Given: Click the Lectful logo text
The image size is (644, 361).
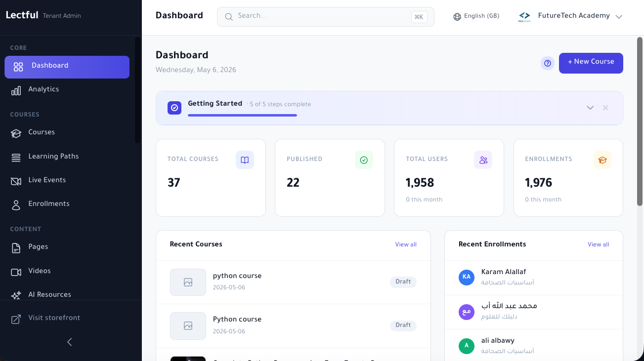Looking at the screenshot, I should click(x=22, y=15).
